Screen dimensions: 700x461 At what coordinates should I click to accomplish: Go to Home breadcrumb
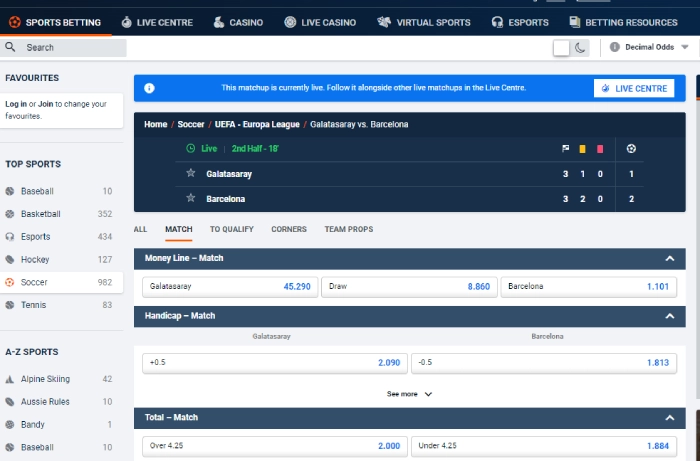pyautogui.click(x=155, y=125)
